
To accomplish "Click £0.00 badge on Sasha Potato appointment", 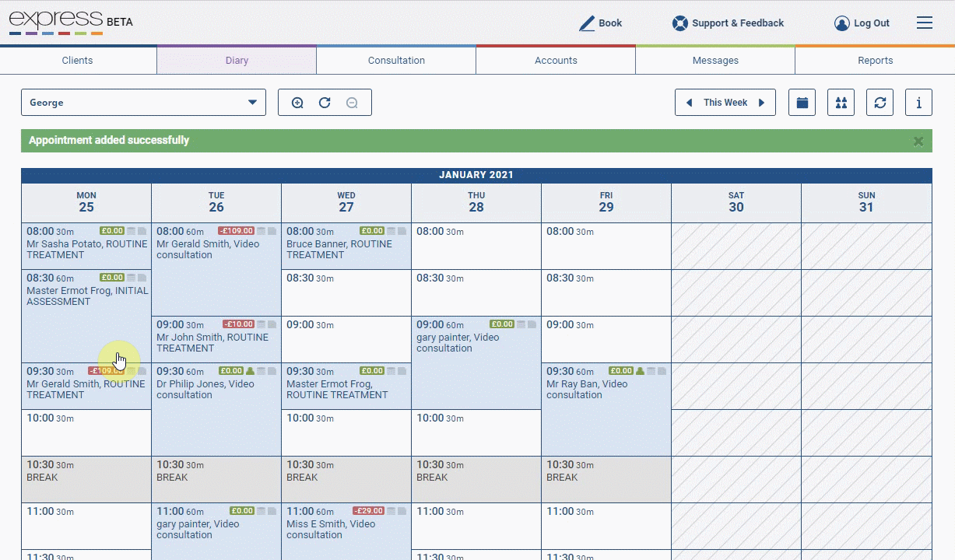I will tap(112, 231).
